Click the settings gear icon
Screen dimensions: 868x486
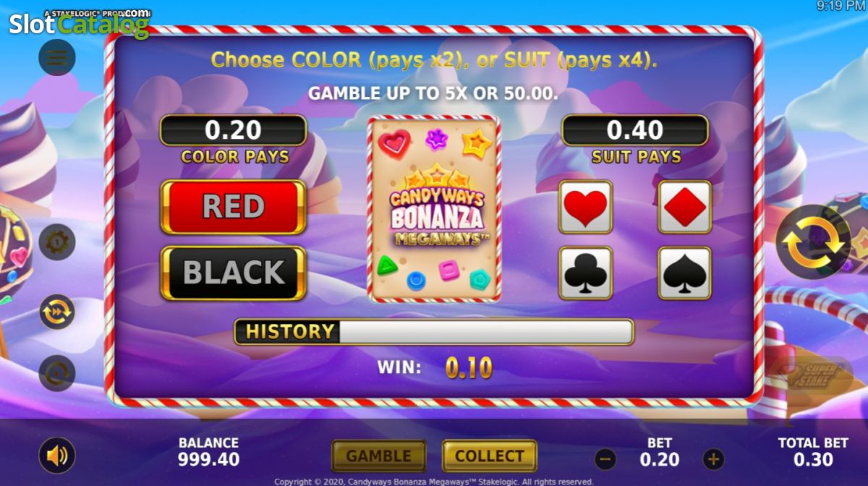pos(57,243)
